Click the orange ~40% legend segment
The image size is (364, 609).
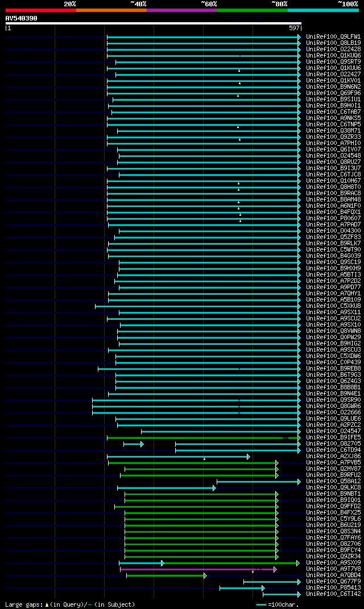(111, 10)
